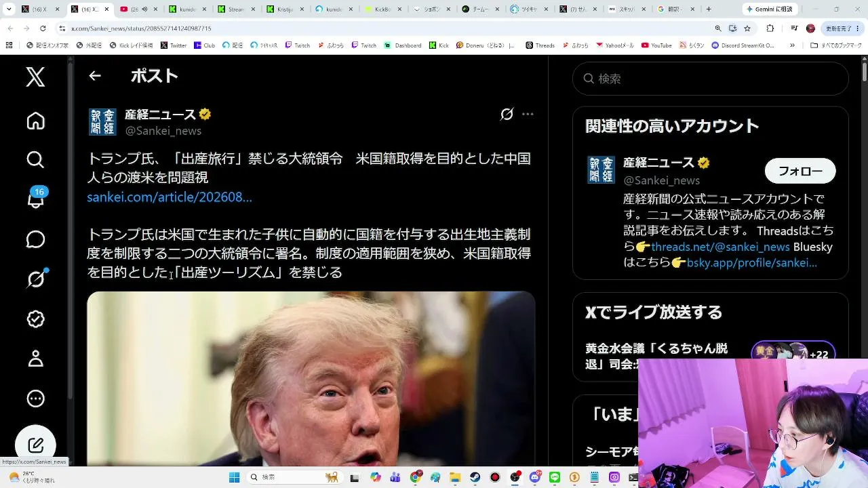Screen dimensions: 868x488
Task: Click the taskbar 検索 search box
Action: 294,477
